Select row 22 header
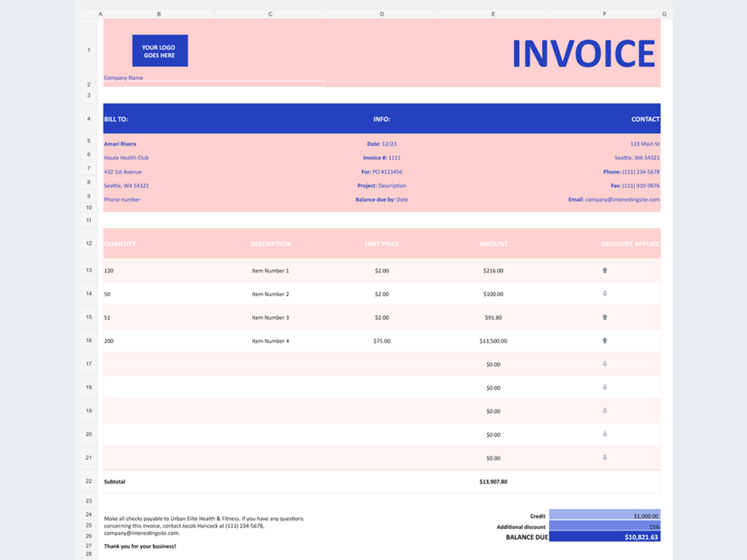Viewport: 747px width, 560px height. pyautogui.click(x=89, y=481)
